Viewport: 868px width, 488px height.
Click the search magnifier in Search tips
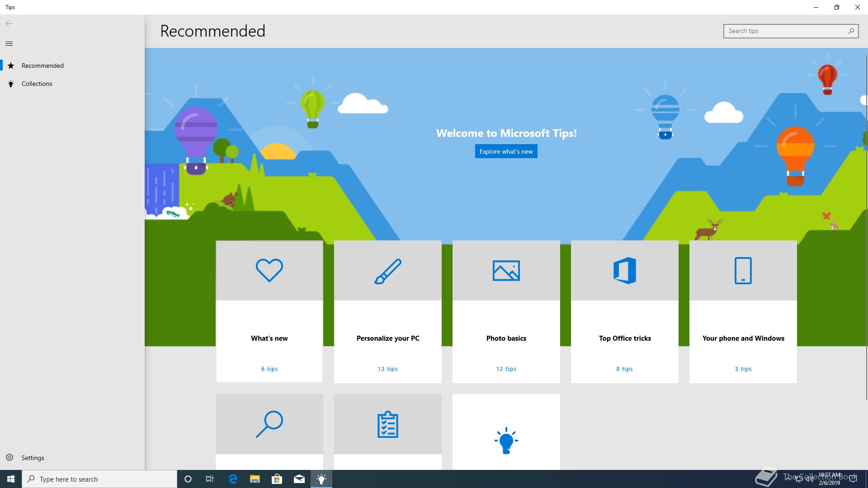tap(851, 31)
